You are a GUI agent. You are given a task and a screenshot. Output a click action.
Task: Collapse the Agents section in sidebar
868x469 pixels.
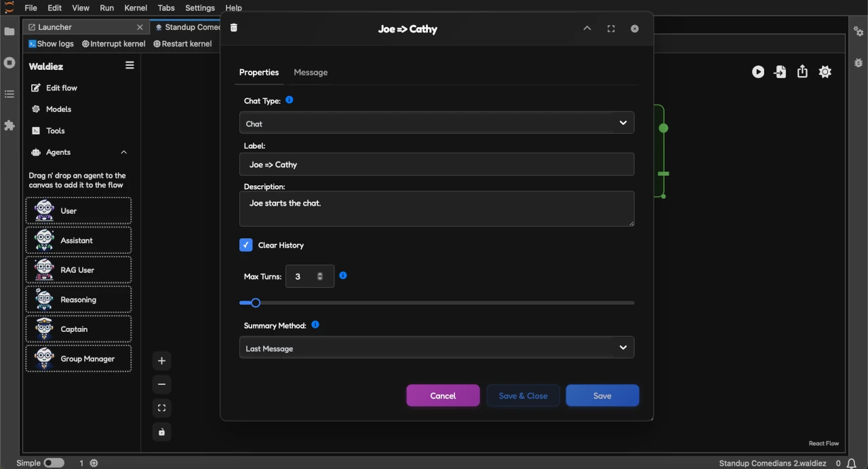[x=123, y=152]
